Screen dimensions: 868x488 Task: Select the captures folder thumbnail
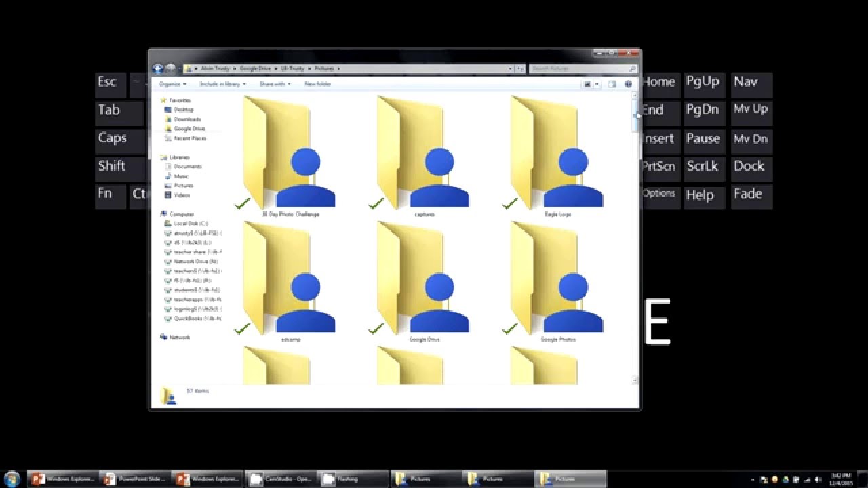click(x=424, y=156)
